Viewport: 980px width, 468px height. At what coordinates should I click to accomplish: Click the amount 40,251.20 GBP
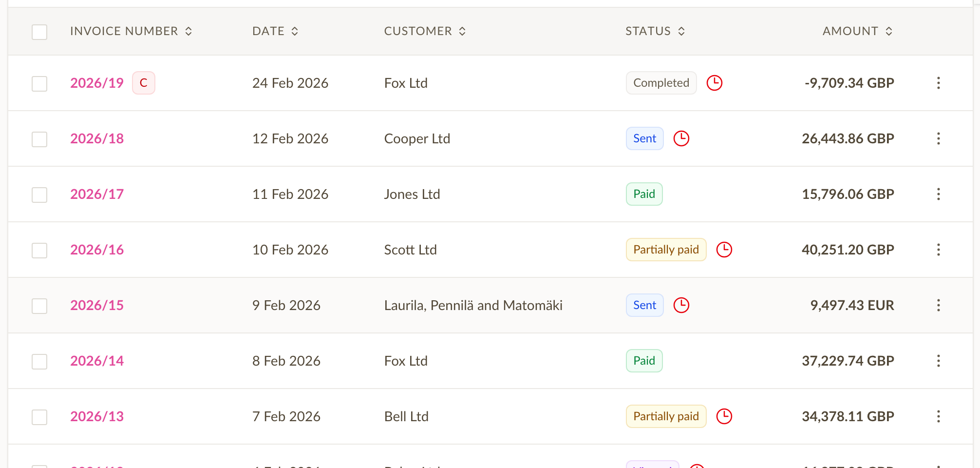tap(848, 250)
